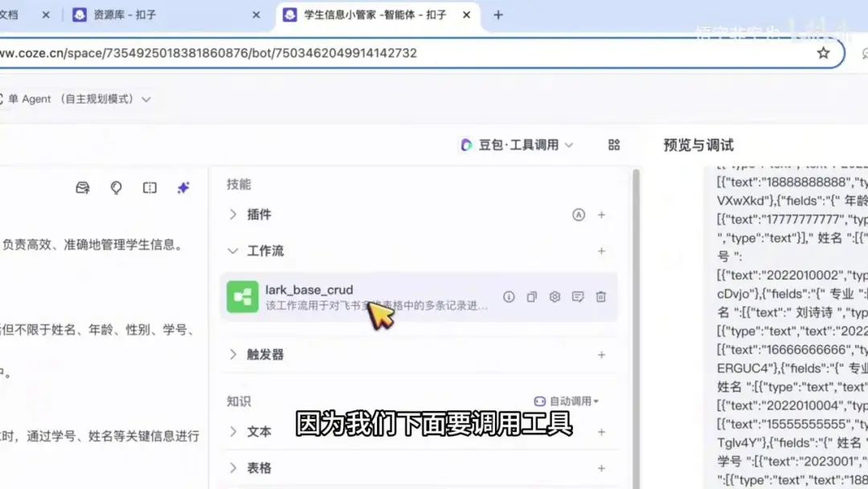Close the 资源库 - 扣子 tab
Viewport: 868px width, 489px height.
(x=256, y=15)
